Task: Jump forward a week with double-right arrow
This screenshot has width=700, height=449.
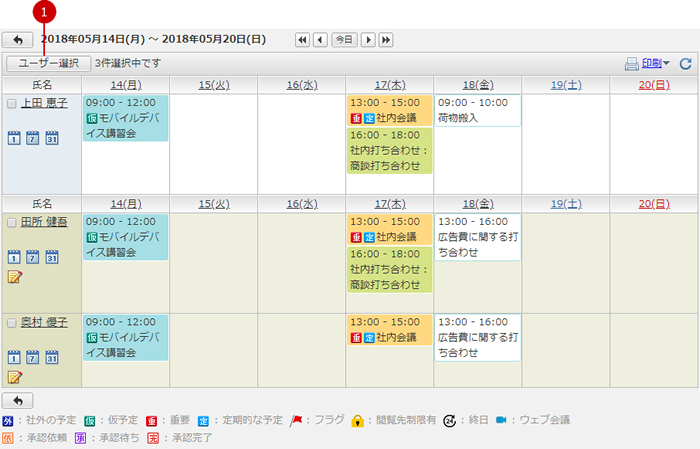Action: [386, 40]
